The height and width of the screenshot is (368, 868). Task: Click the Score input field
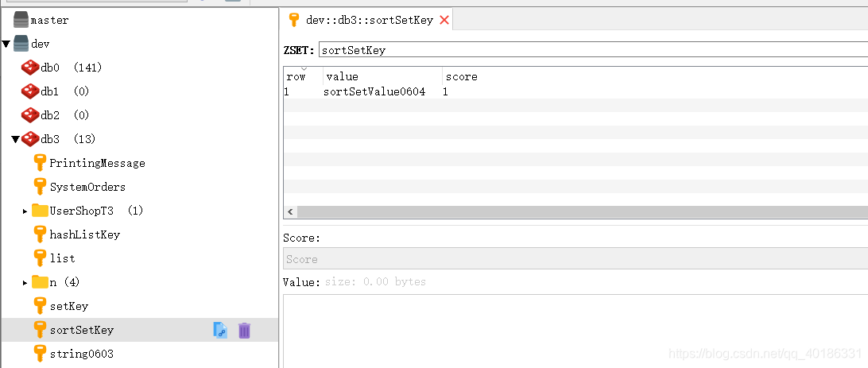pyautogui.click(x=575, y=259)
